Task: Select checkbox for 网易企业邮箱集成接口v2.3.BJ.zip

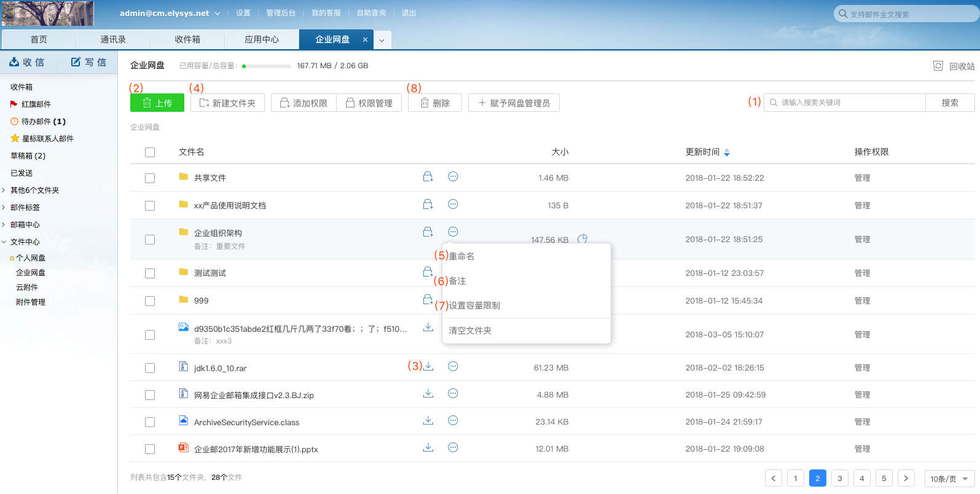Action: pos(150,395)
